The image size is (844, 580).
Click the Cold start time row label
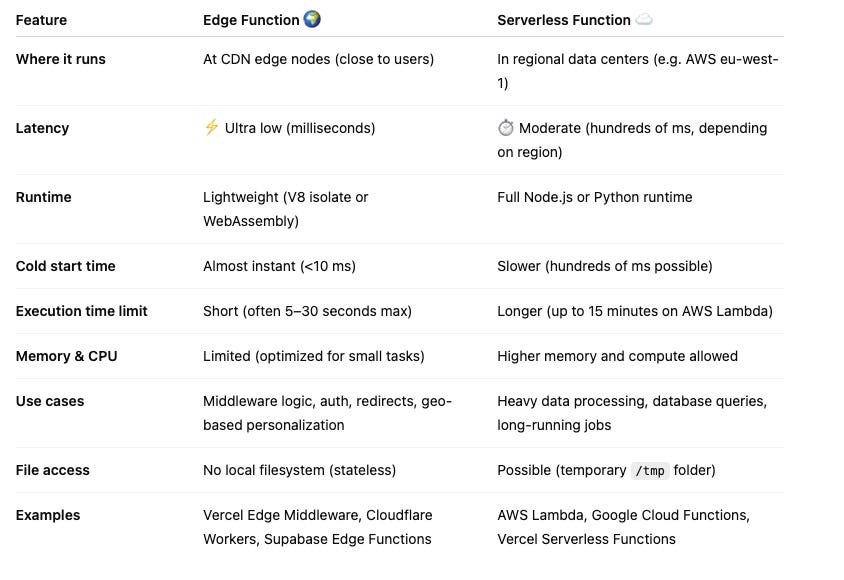pos(66,266)
